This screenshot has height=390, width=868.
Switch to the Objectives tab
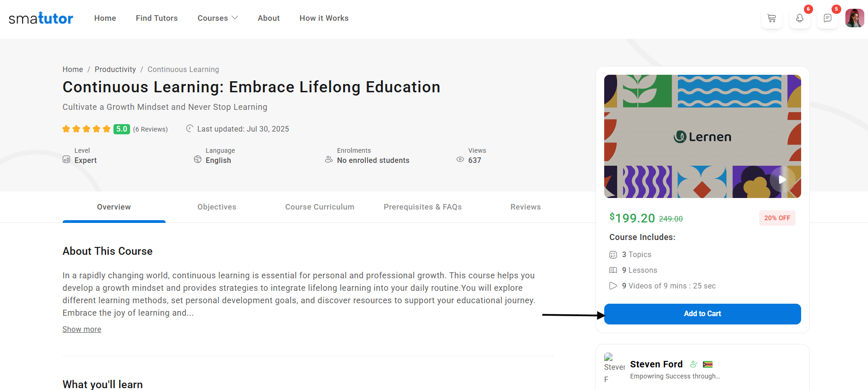[217, 207]
